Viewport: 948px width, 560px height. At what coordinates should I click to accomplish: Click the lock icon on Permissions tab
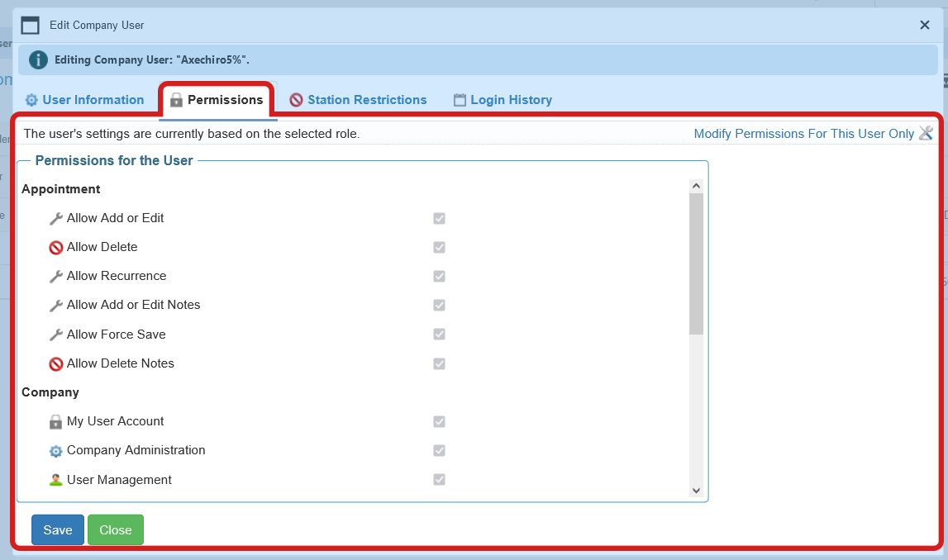click(x=175, y=99)
